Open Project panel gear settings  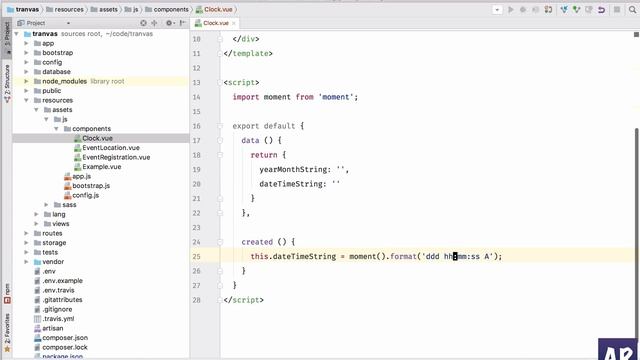click(x=169, y=23)
